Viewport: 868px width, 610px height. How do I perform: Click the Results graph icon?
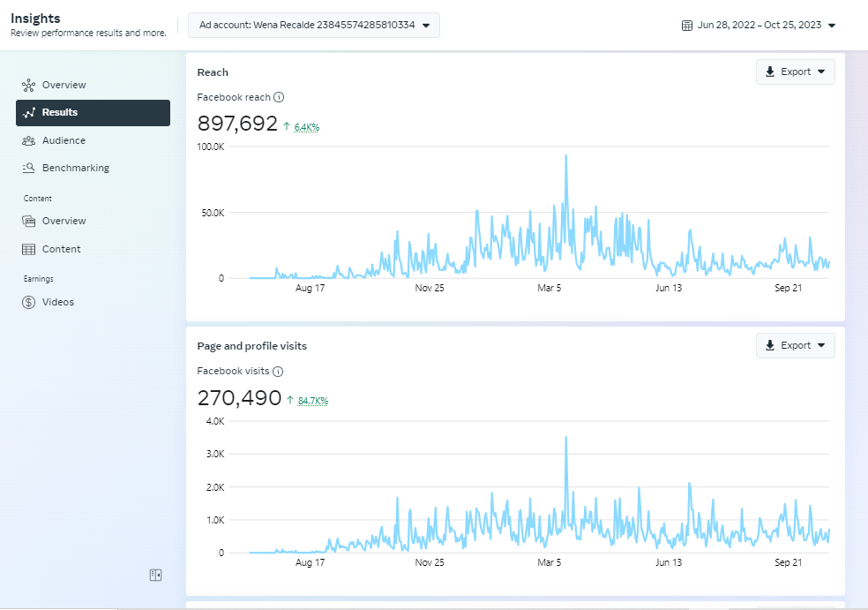28,112
